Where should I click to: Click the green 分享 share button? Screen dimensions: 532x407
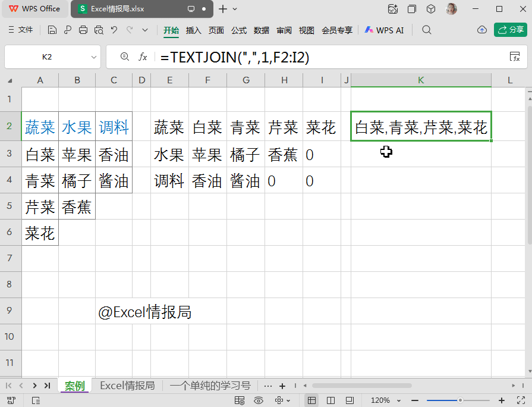point(510,30)
